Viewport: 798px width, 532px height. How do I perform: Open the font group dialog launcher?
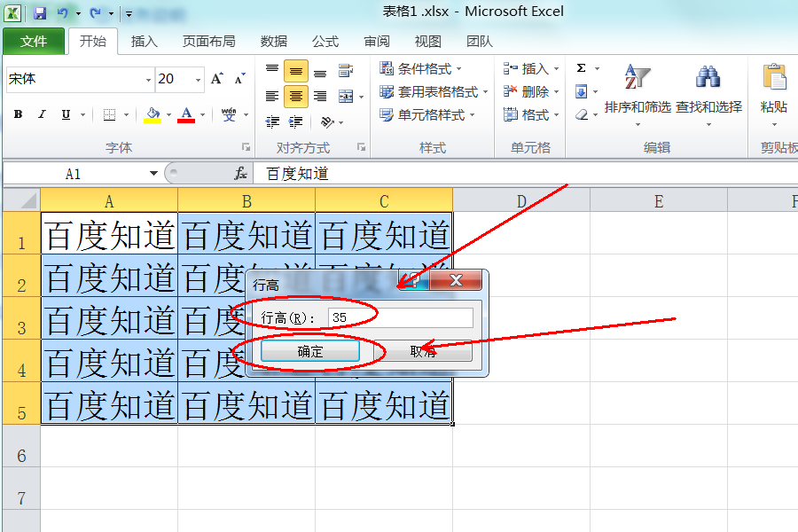coord(246,147)
